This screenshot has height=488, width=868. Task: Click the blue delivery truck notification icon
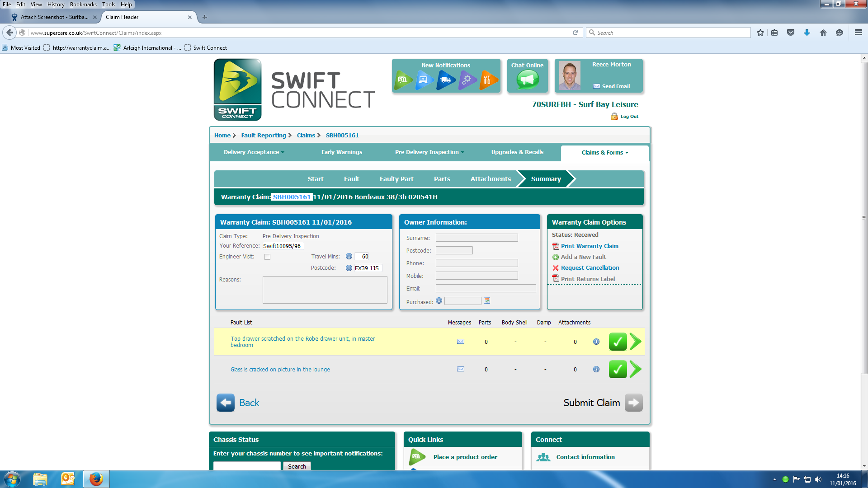tap(446, 80)
